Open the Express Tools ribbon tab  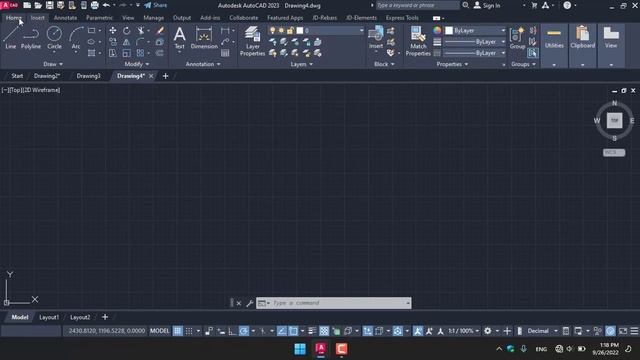(402, 18)
